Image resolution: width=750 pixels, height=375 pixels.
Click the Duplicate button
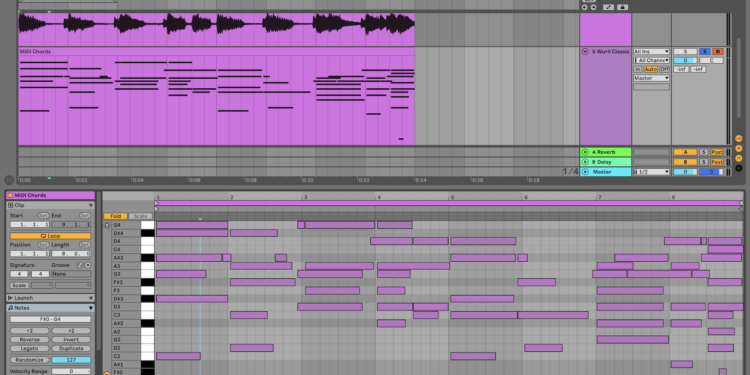71,349
